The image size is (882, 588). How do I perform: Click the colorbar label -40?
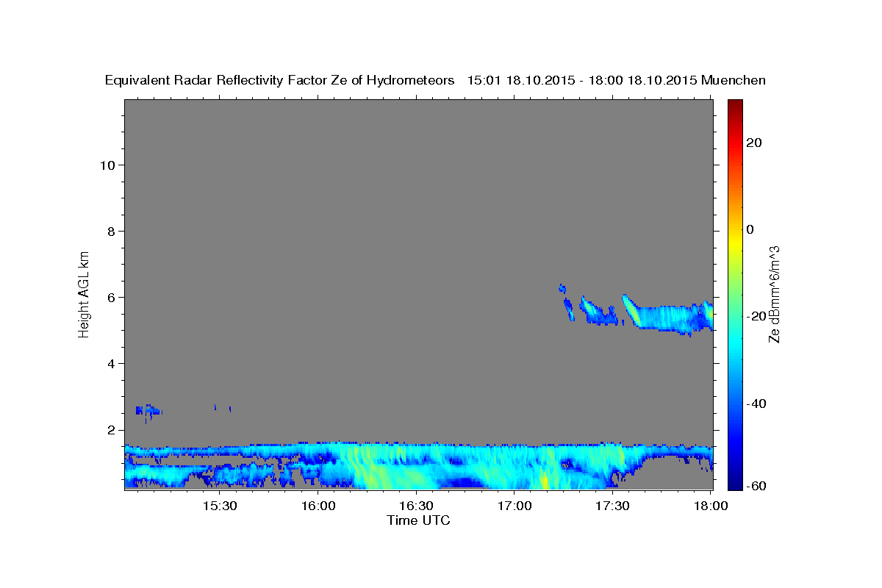756,404
